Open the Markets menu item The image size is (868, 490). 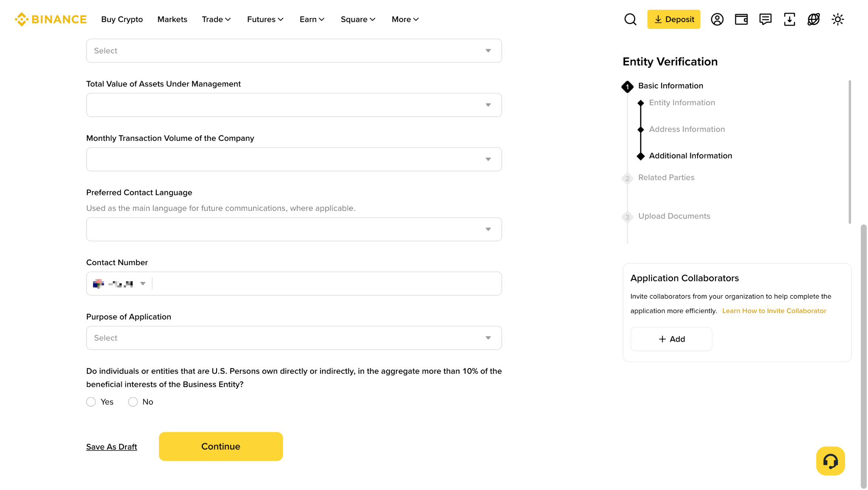pos(172,19)
